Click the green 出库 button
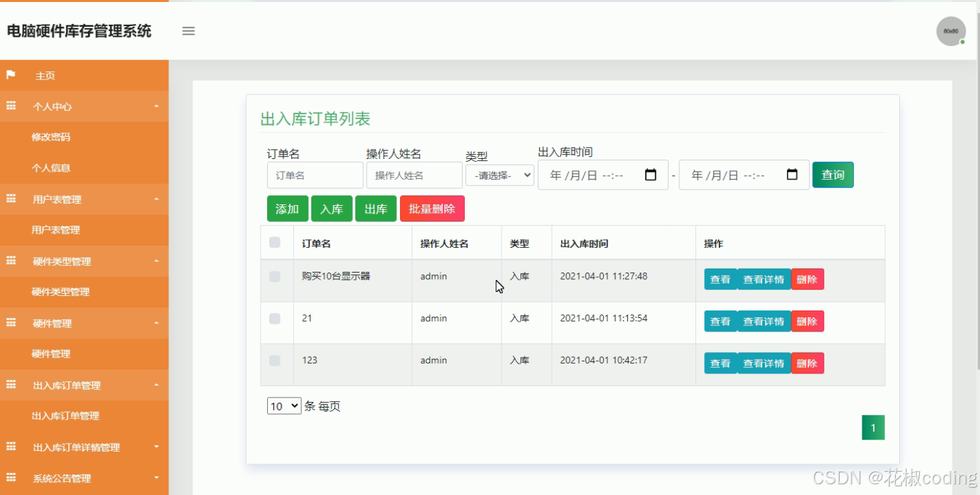Image resolution: width=980 pixels, height=495 pixels. tap(376, 208)
